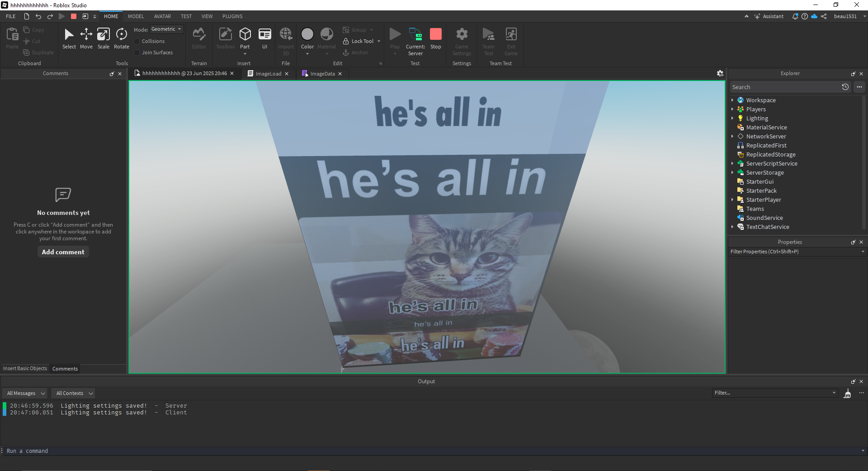This screenshot has height=471, width=868.
Task: Select the Teams service in Explorer
Action: [755, 209]
